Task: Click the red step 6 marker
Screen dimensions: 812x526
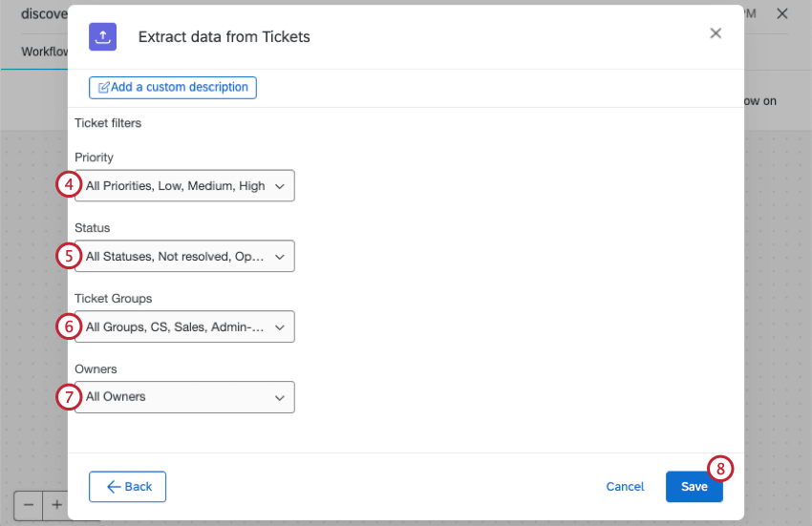Action: (x=67, y=326)
